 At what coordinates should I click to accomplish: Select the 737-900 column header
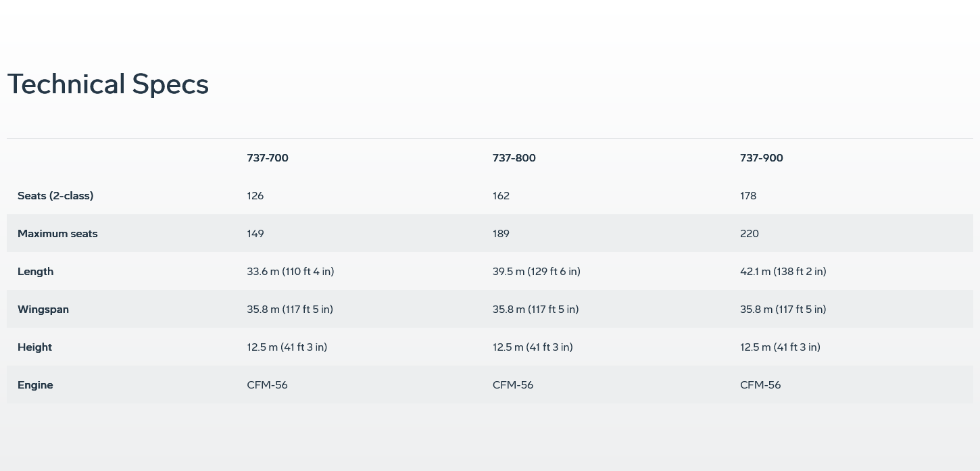pos(761,158)
